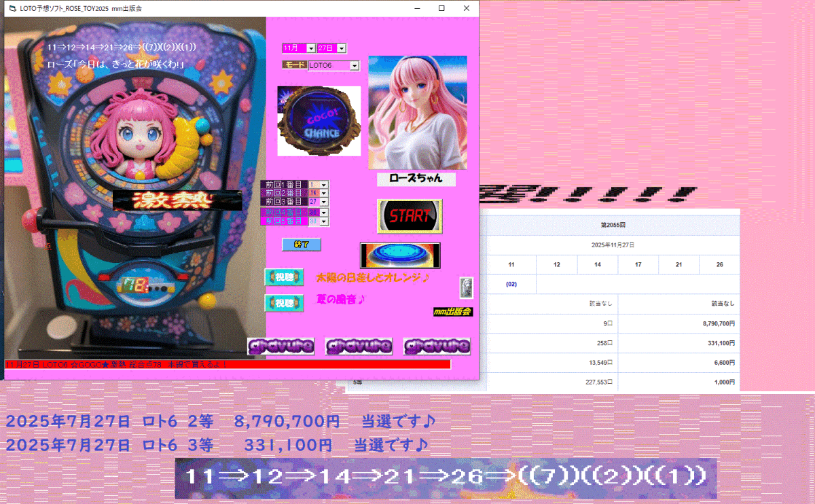Click the small statue thumbnail
Image resolution: width=815 pixels, height=504 pixels.
(x=467, y=287)
